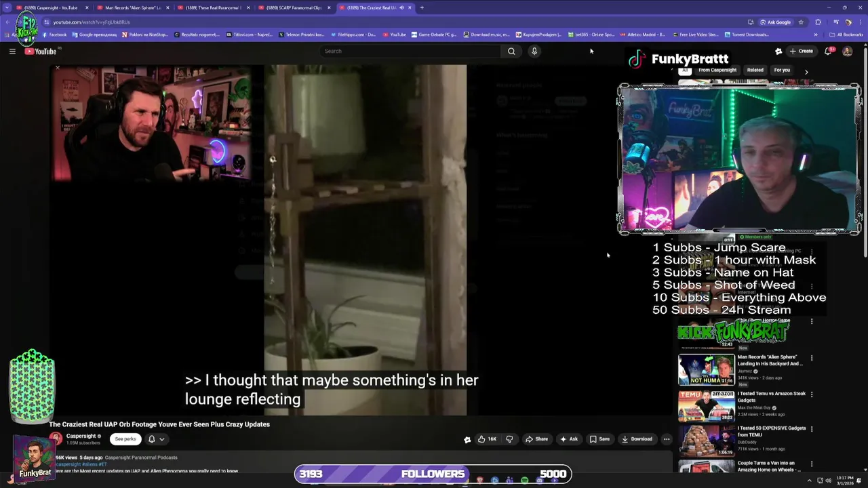
Task: Open options for Man Records Alien Sphere
Action: pos(812,358)
